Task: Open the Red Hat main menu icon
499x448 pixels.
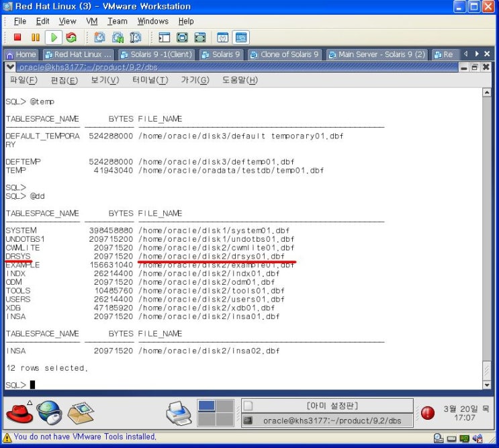Action: pyautogui.click(x=19, y=412)
